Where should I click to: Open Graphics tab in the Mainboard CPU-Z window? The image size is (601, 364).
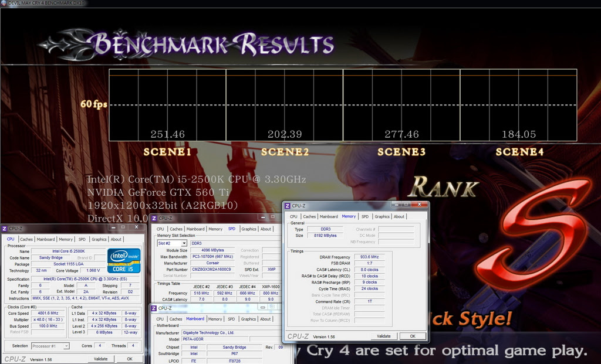tap(248, 319)
